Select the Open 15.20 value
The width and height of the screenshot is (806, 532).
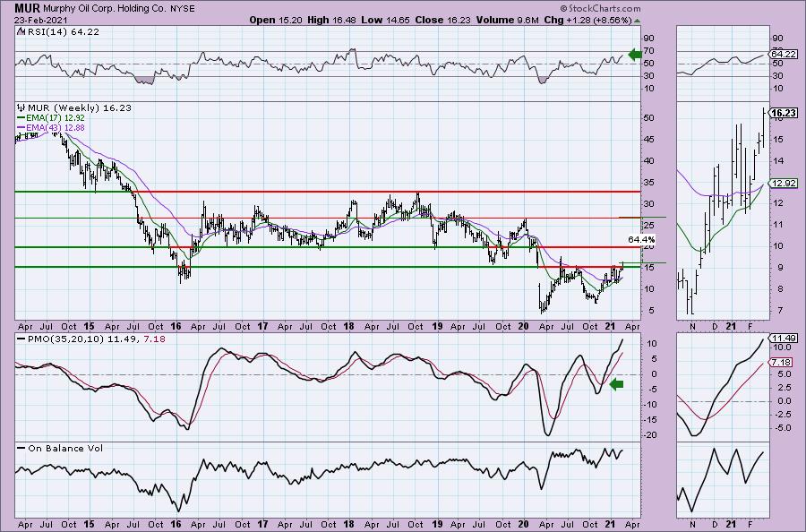[277, 20]
